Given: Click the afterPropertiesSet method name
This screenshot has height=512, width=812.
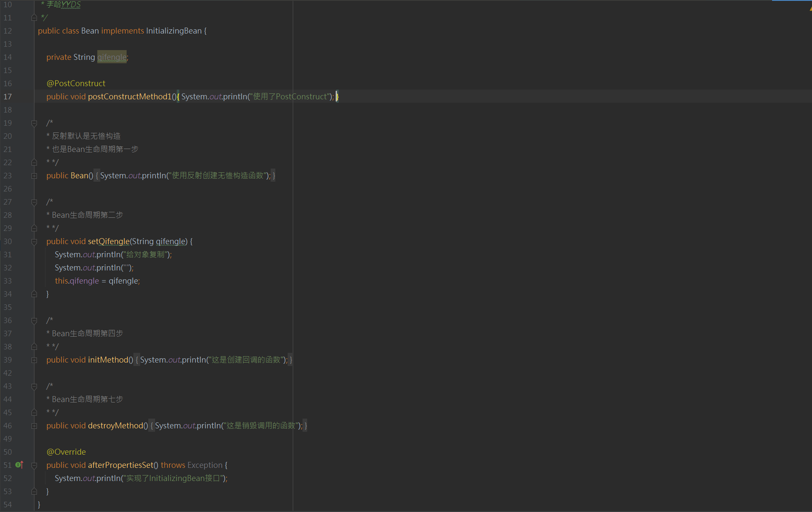Looking at the screenshot, I should pos(121,465).
